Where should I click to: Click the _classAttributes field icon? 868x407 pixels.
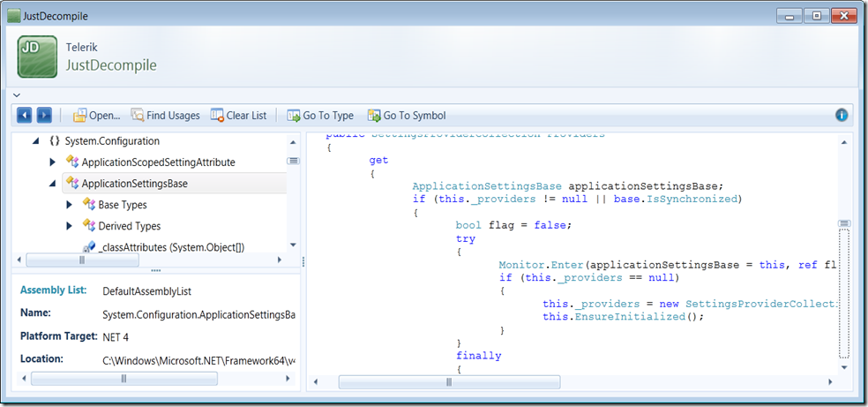(89, 247)
